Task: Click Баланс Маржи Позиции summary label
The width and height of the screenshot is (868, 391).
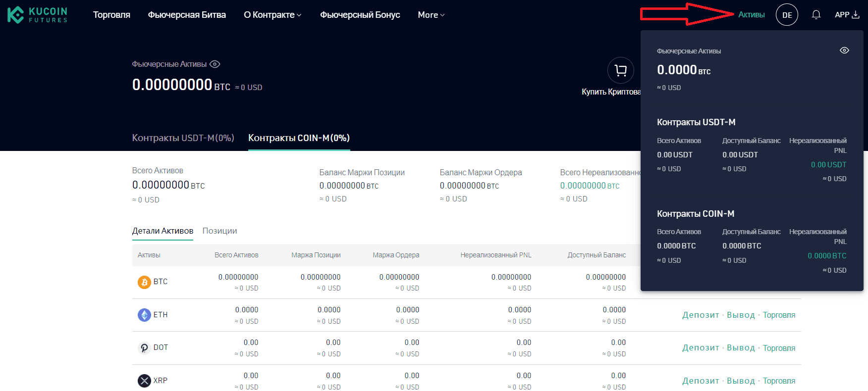Action: point(362,173)
